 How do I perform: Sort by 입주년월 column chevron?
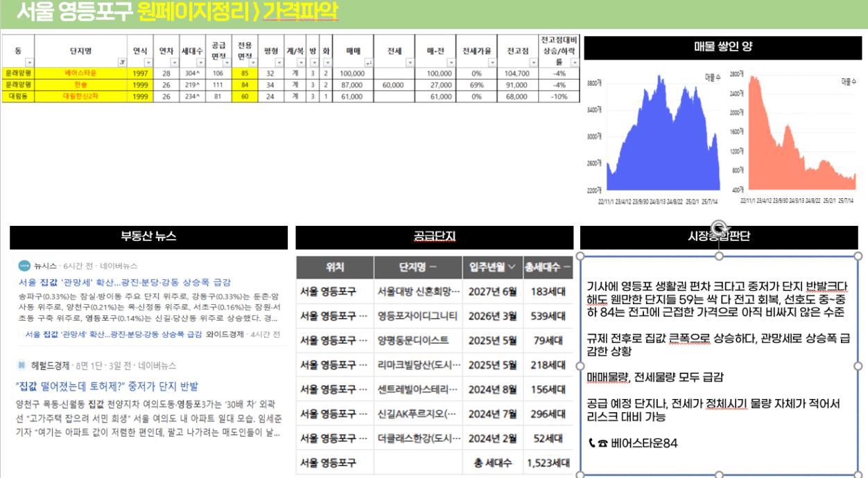pos(512,267)
